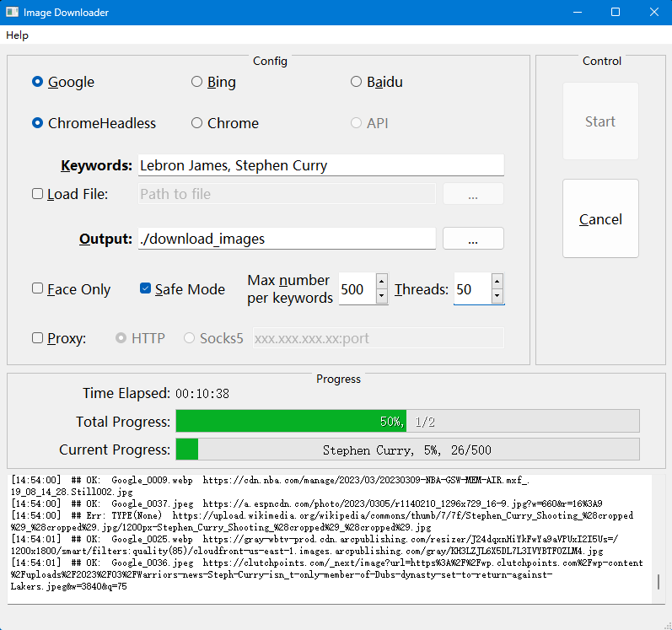The height and width of the screenshot is (630, 672).
Task: Select the HTTP proxy type
Action: pos(140,338)
